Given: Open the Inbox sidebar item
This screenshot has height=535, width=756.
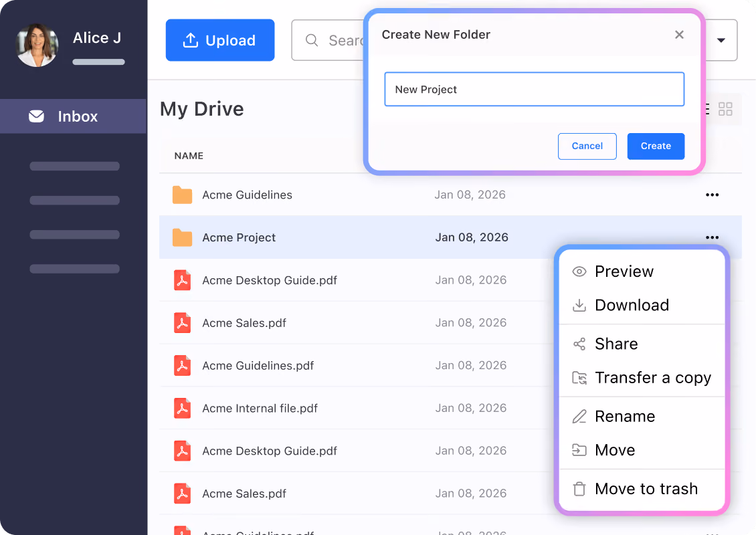Looking at the screenshot, I should point(73,116).
